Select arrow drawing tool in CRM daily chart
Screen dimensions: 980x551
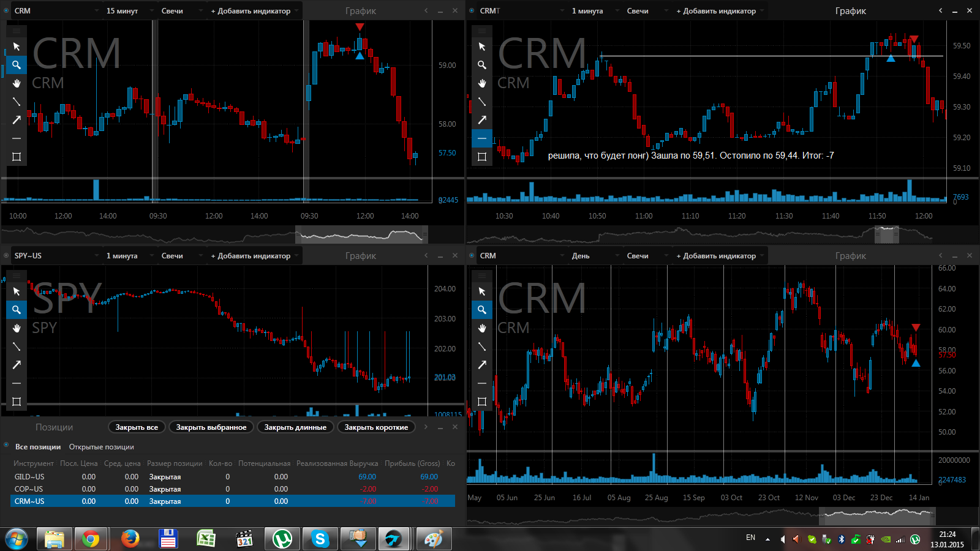tap(482, 365)
